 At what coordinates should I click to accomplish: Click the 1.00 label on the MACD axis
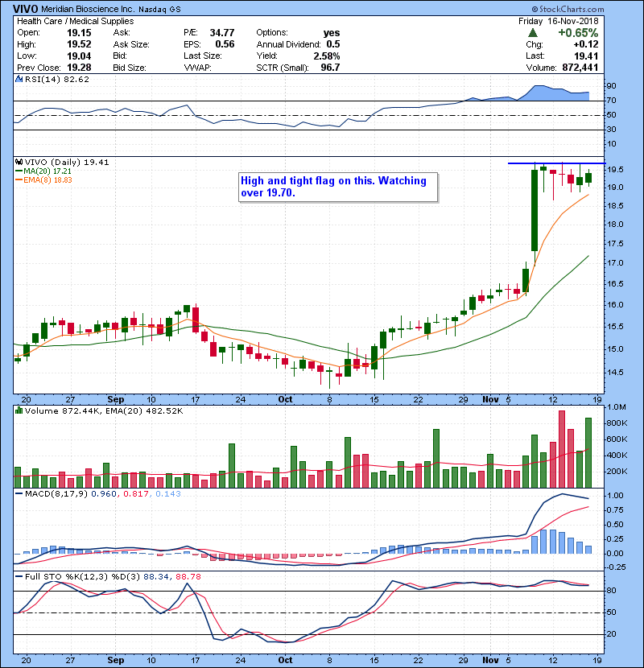tap(616, 496)
